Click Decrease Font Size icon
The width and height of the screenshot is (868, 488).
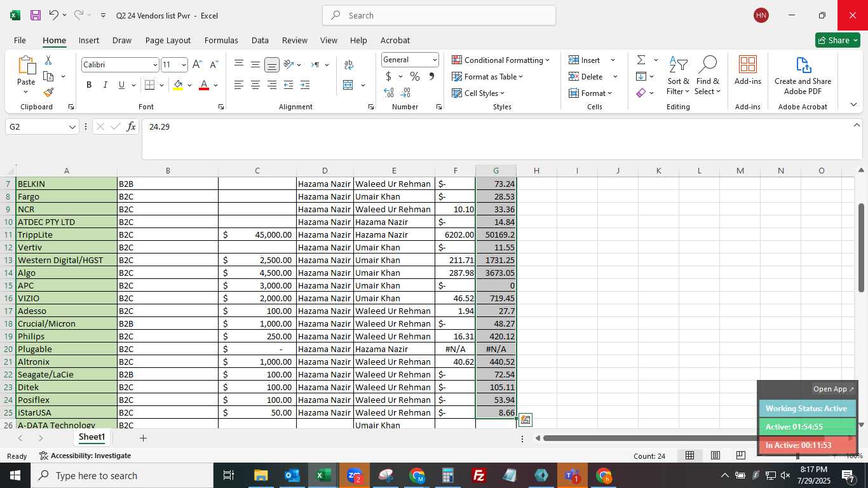pyautogui.click(x=214, y=65)
